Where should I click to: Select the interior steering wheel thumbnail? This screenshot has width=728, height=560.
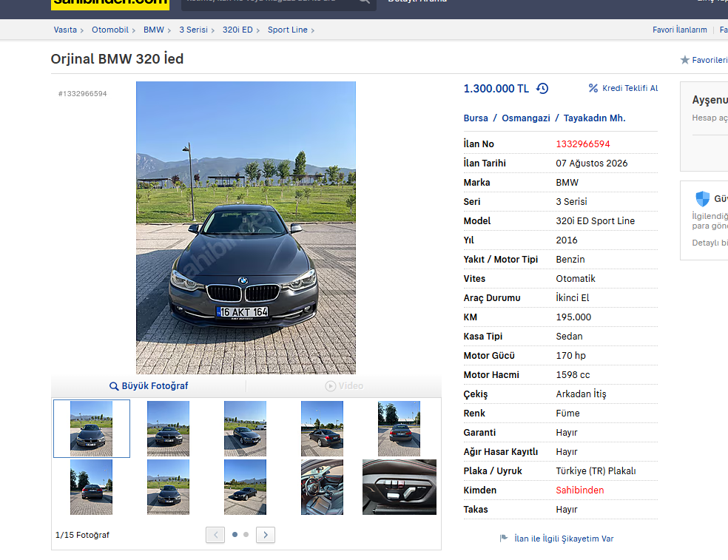323,487
